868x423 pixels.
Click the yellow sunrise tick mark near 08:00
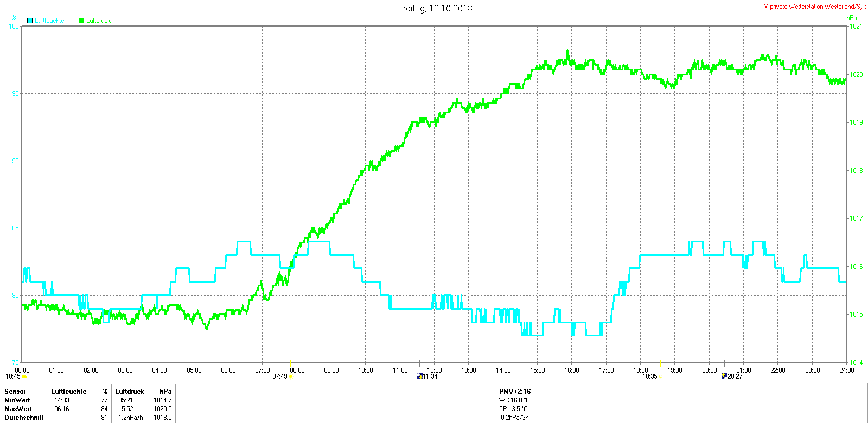291,363
